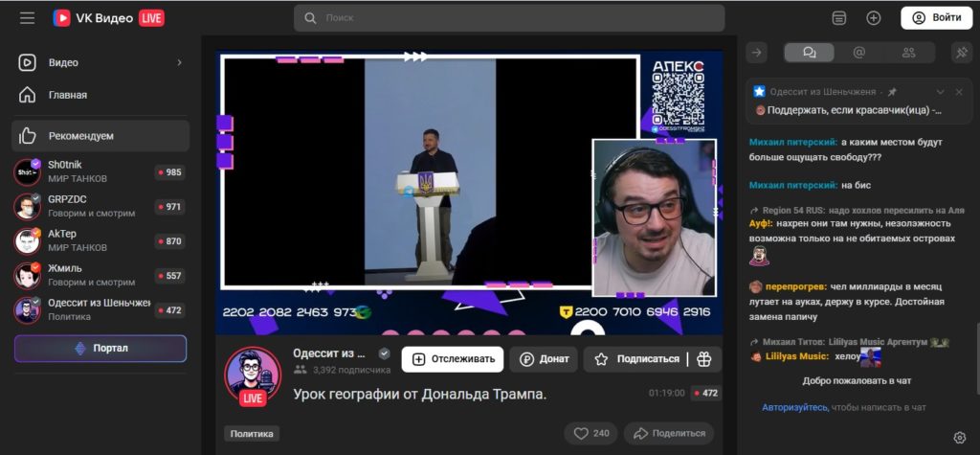Click the Политика category tag
The image size is (980, 455).
(x=252, y=434)
